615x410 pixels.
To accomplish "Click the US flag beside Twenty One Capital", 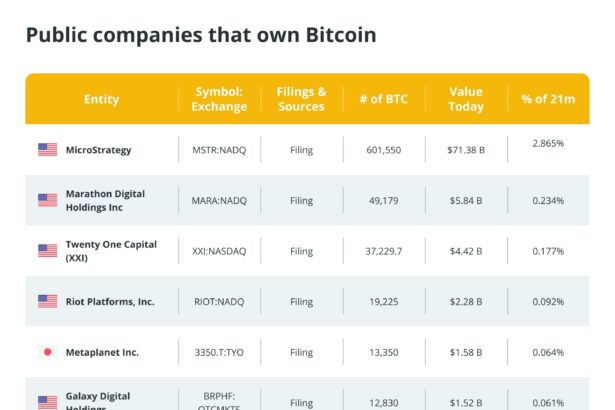I will point(47,250).
